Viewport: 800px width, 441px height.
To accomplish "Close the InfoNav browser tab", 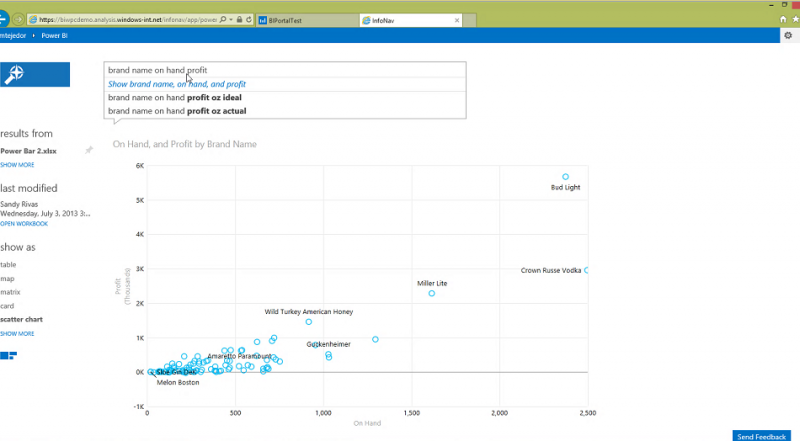I will pyautogui.click(x=457, y=20).
